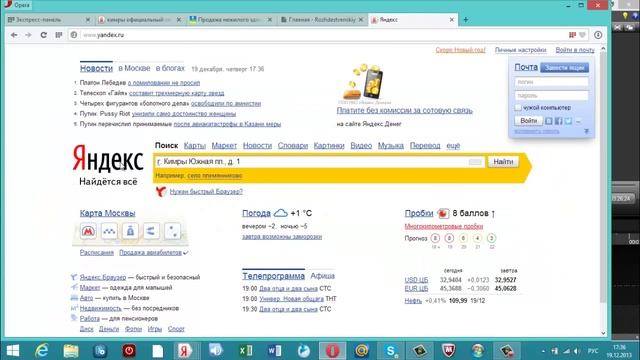Click the weather cloud icon
The image size is (640, 360).
click(280, 213)
